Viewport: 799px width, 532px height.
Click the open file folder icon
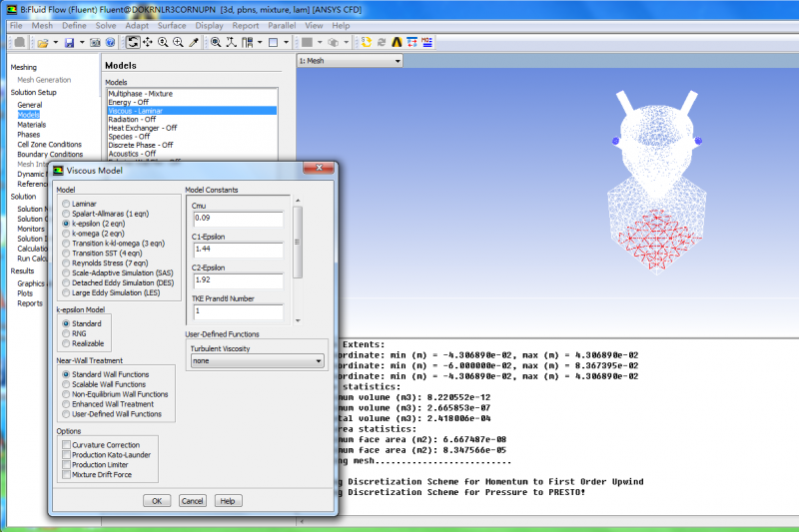43,43
